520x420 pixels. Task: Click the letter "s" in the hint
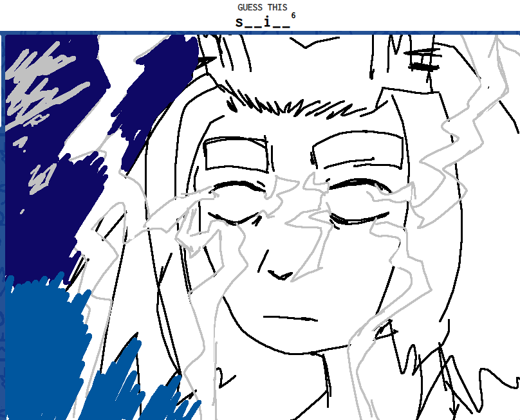tap(239, 22)
